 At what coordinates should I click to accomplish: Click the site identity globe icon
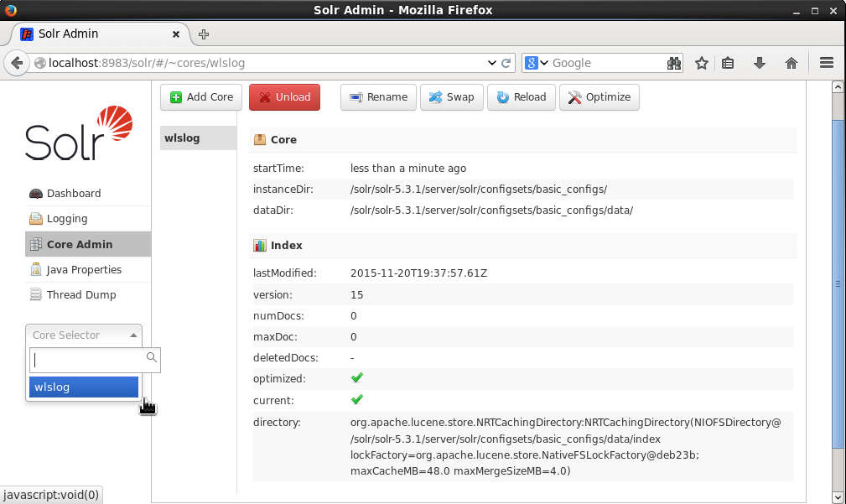point(40,63)
